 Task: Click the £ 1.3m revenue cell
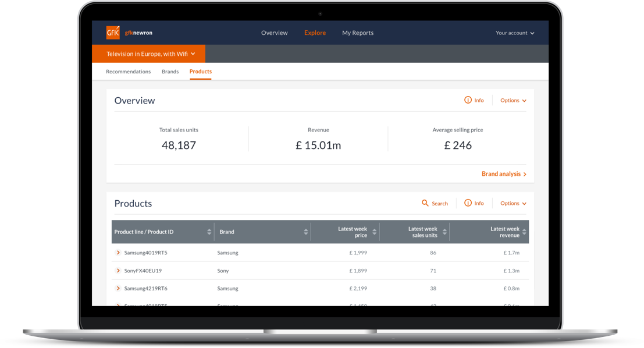click(x=511, y=271)
